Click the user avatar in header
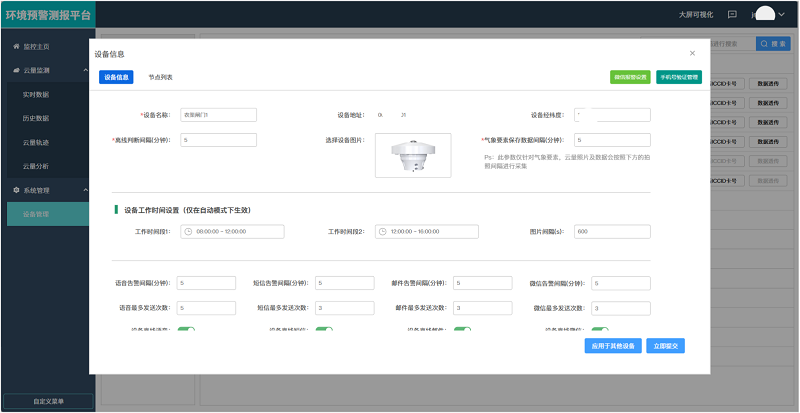Image resolution: width=800 pixels, height=413 pixels. click(x=765, y=14)
